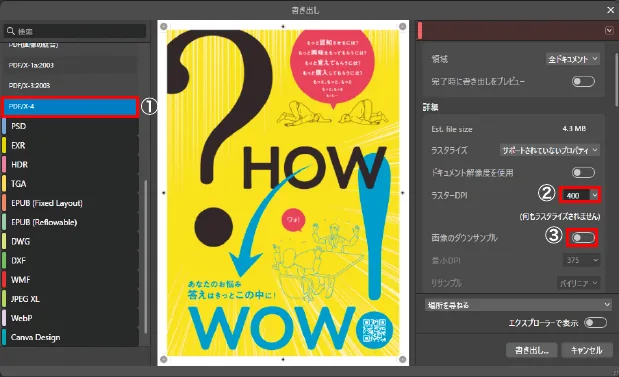
Task: Select DWG format in list
Action: pyautogui.click(x=69, y=241)
